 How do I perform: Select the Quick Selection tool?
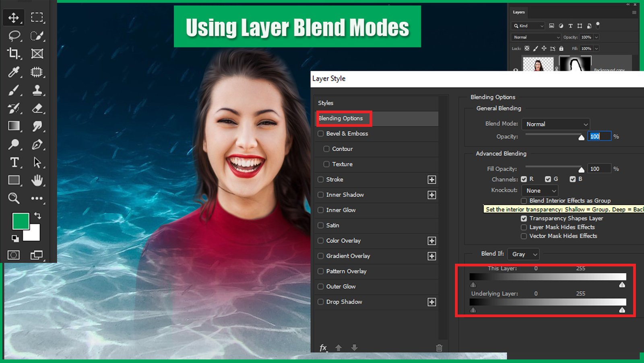pos(37,36)
